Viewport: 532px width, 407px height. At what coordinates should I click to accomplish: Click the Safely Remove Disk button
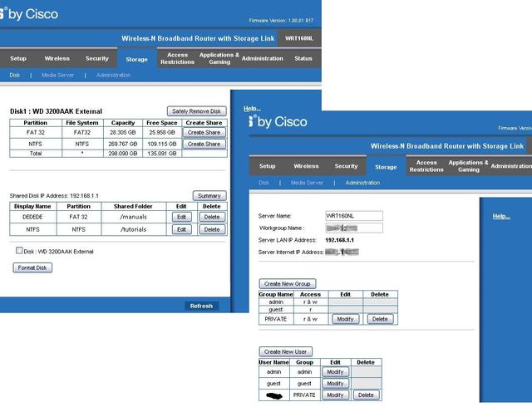coord(196,111)
